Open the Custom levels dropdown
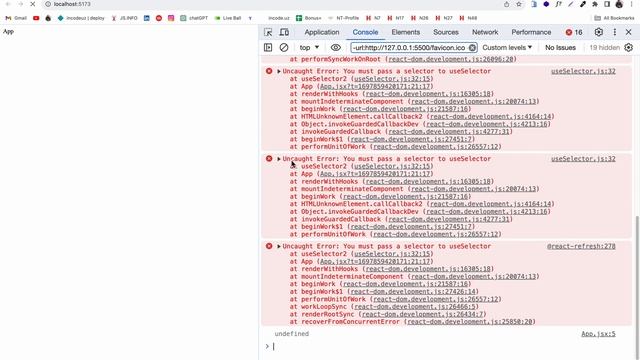 (507, 48)
